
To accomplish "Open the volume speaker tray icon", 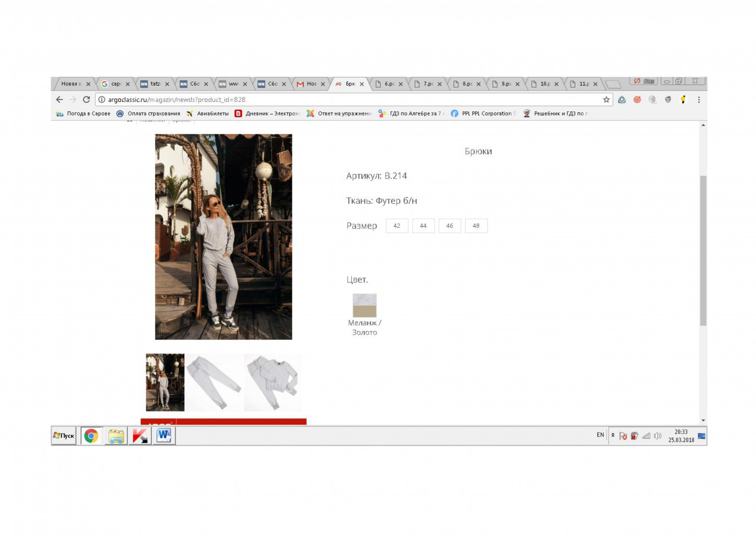I will [658, 436].
